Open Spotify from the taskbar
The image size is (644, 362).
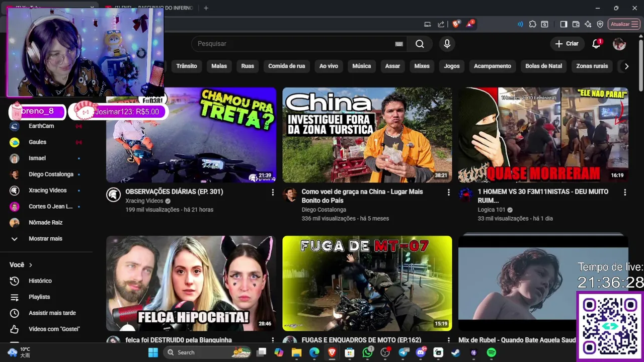tap(492, 352)
